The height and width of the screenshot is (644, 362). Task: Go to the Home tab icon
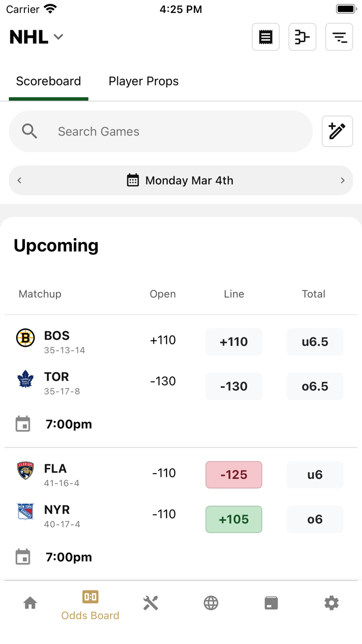click(x=30, y=603)
